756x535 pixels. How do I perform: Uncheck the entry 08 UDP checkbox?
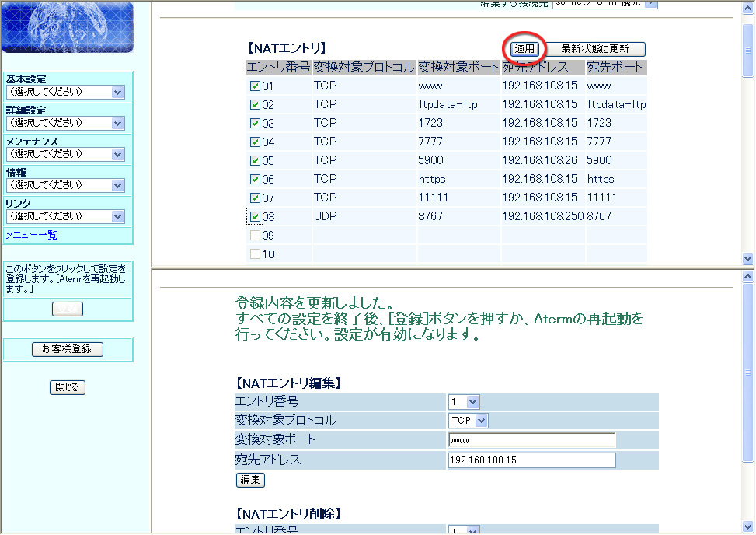coord(255,217)
